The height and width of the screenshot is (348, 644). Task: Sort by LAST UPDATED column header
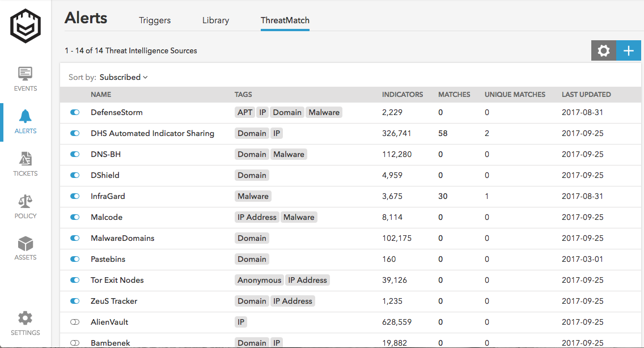click(x=586, y=95)
